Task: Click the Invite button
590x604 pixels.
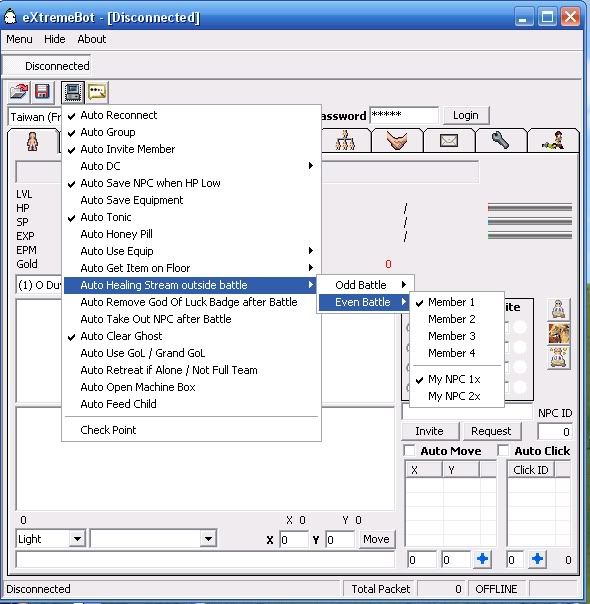Action: 430,431
